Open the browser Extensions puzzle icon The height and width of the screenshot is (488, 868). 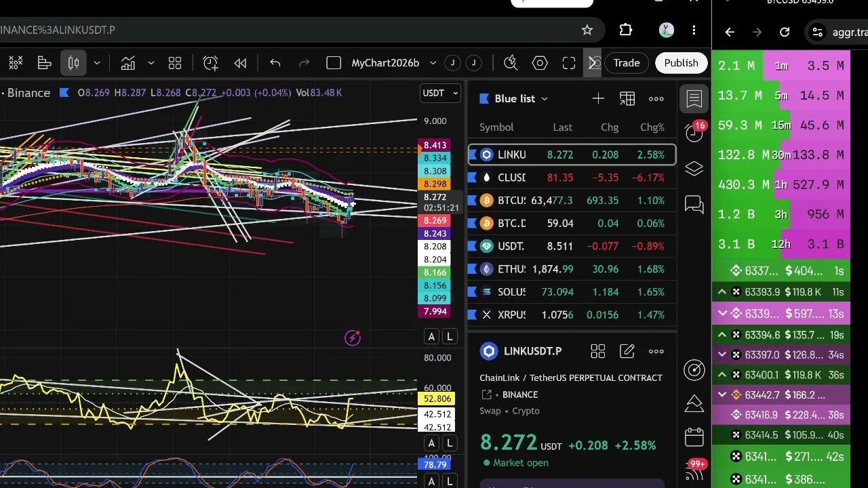click(626, 30)
